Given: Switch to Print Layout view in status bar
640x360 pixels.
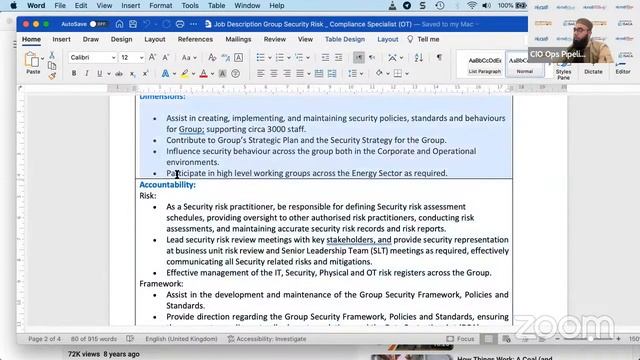Looking at the screenshot, I should tap(488, 339).
